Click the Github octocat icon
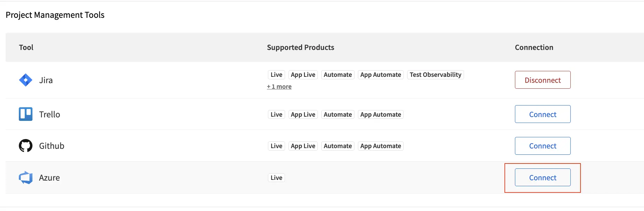This screenshot has width=644, height=211. 25,146
